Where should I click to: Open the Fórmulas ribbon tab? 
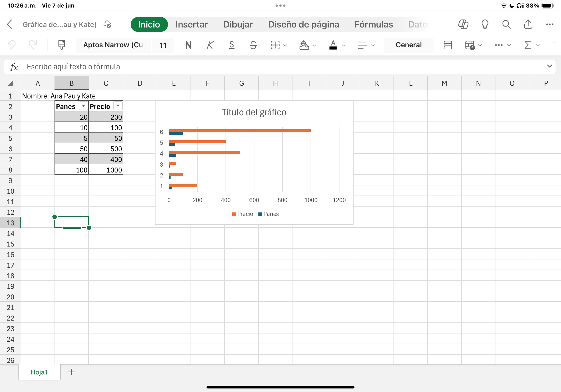tap(374, 24)
